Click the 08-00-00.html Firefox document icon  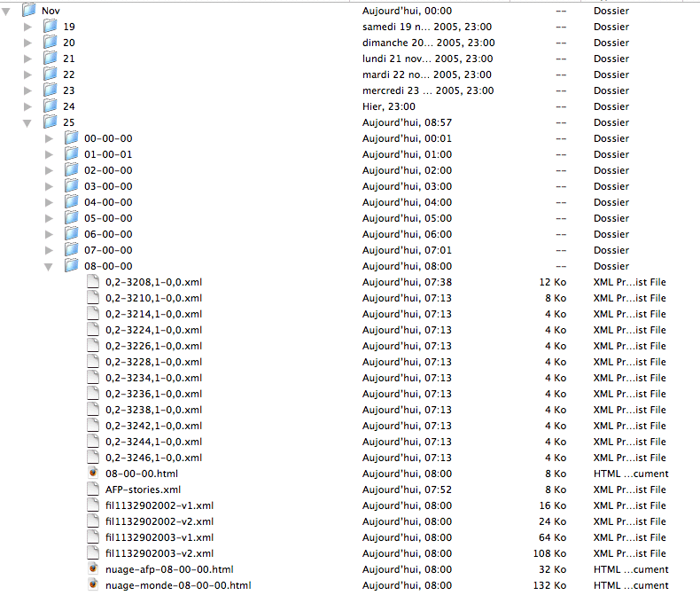(x=93, y=473)
